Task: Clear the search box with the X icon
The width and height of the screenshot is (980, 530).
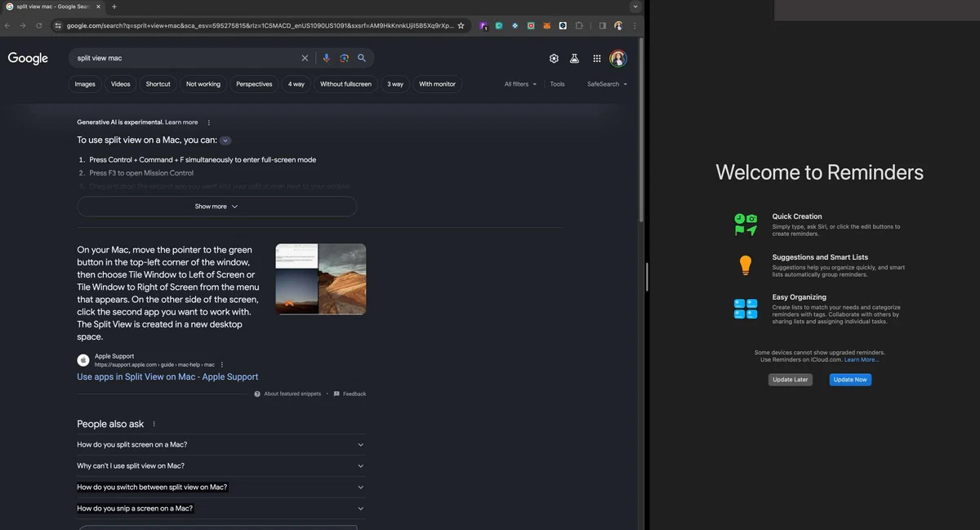Action: click(x=305, y=58)
